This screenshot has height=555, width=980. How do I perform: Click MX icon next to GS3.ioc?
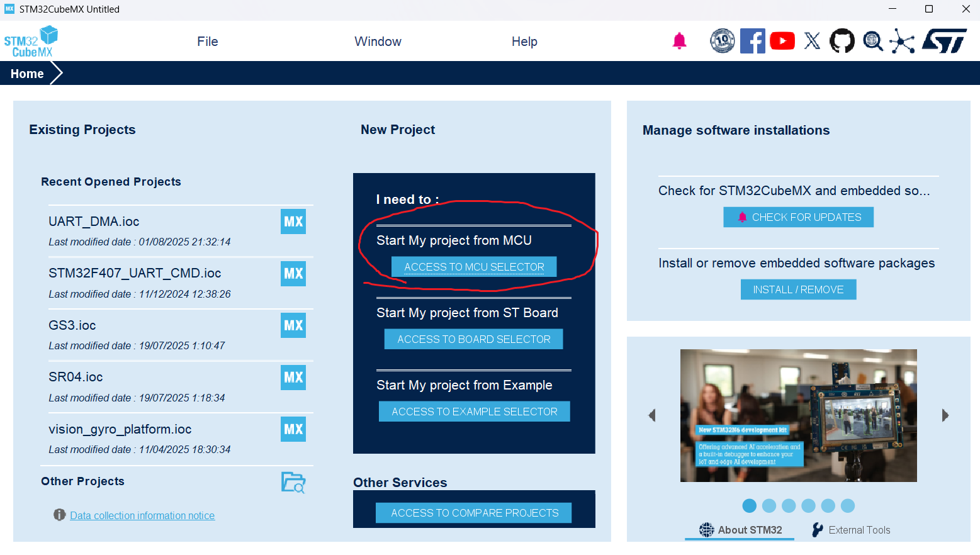[293, 325]
